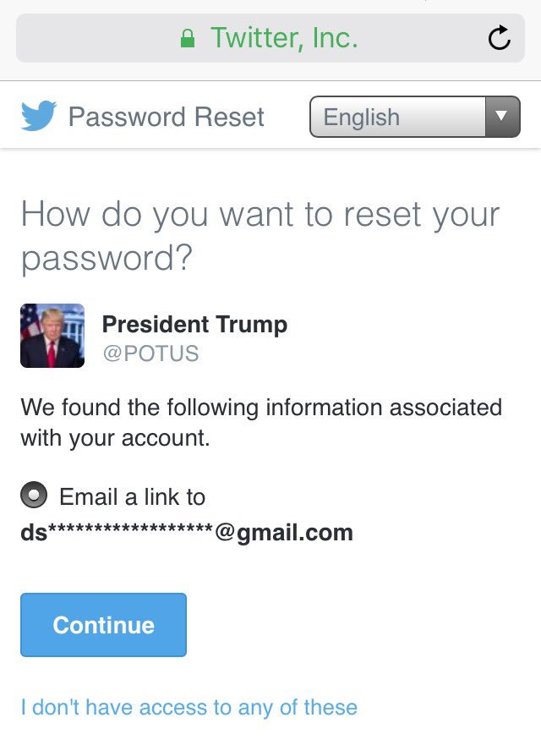541x756 pixels.
Task: Click the masked gmail.com address option
Action: coord(187,533)
